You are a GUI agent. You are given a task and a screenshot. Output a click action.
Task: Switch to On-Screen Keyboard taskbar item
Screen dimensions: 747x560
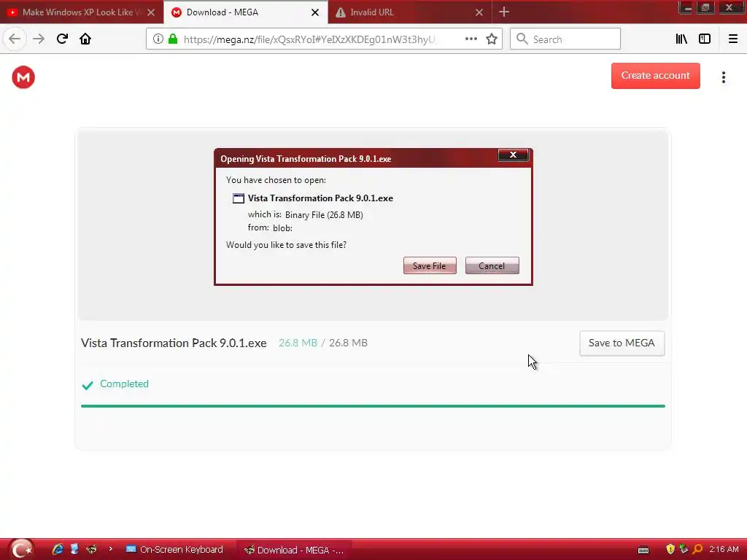pyautogui.click(x=174, y=550)
